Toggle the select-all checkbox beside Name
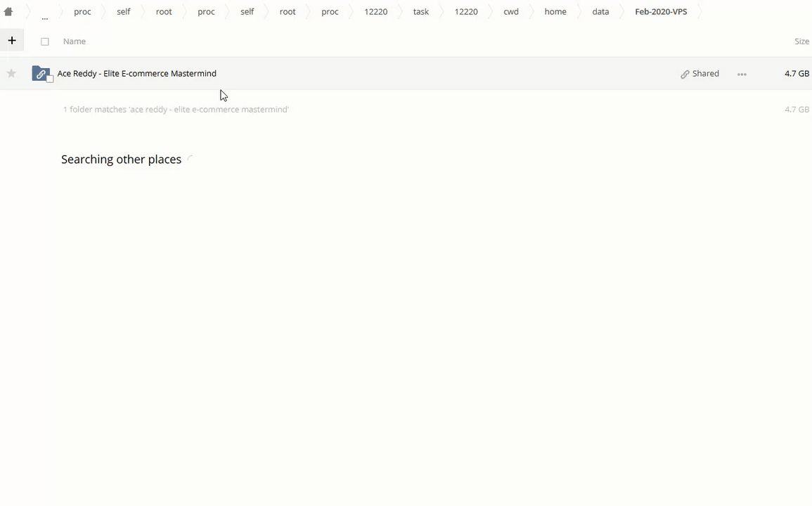Screen dimensions: 812x506 [x=45, y=41]
